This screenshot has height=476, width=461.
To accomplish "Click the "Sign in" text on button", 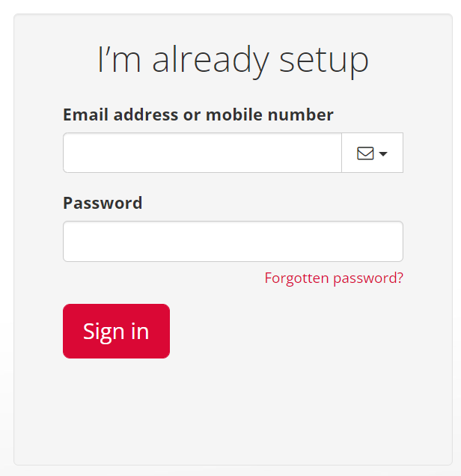I will pos(116,331).
